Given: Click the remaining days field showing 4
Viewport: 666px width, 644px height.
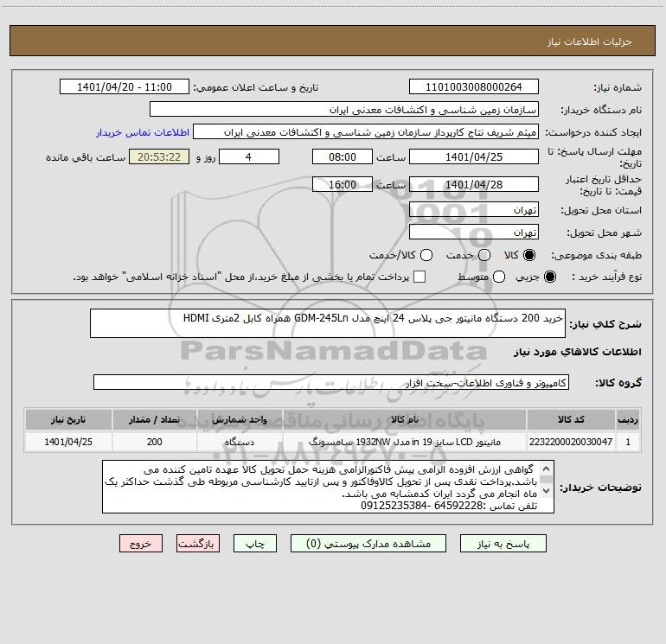Looking at the screenshot, I should [x=249, y=156].
